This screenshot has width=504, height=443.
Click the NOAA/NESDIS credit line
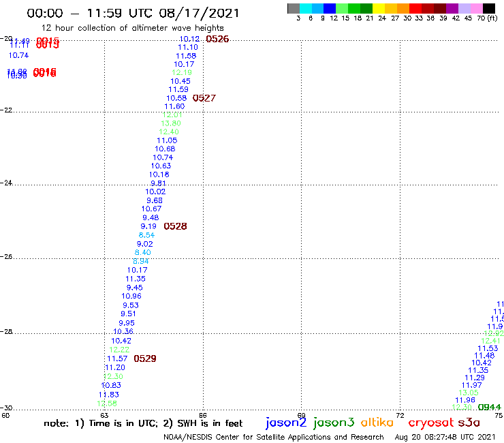(274, 438)
